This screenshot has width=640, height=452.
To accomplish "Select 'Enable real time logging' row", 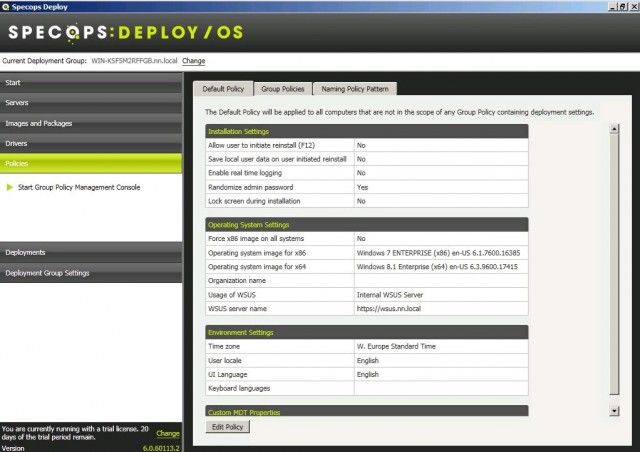I will (367, 173).
